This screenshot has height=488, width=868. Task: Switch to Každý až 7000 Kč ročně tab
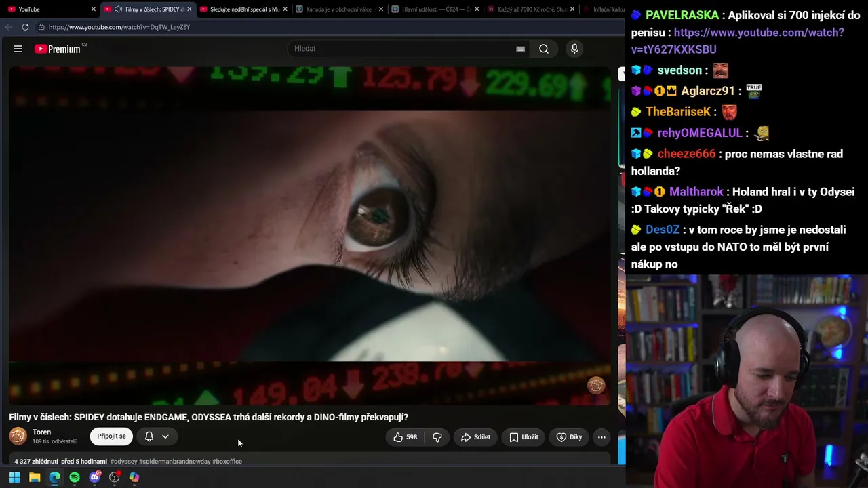tap(530, 9)
